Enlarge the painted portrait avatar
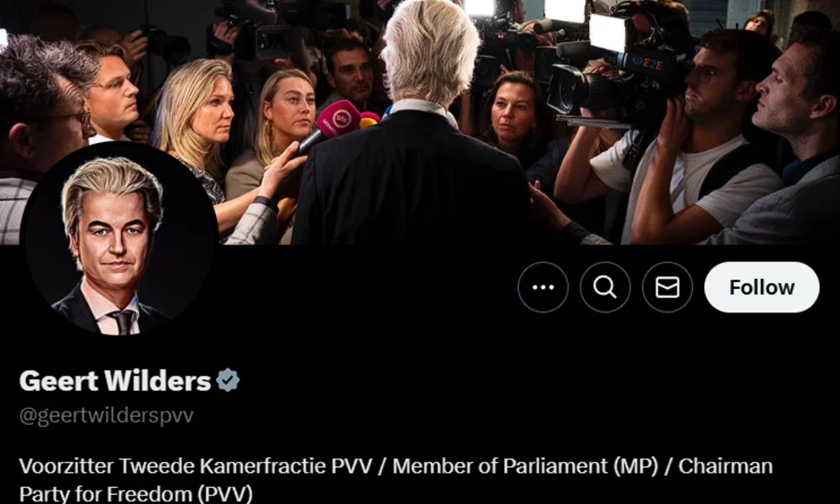The image size is (840, 504). (119, 239)
